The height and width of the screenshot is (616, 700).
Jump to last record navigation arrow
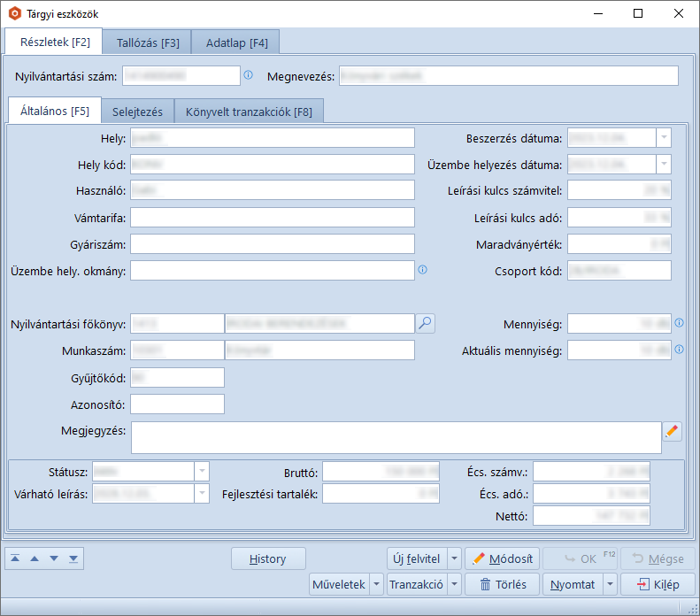tap(73, 558)
